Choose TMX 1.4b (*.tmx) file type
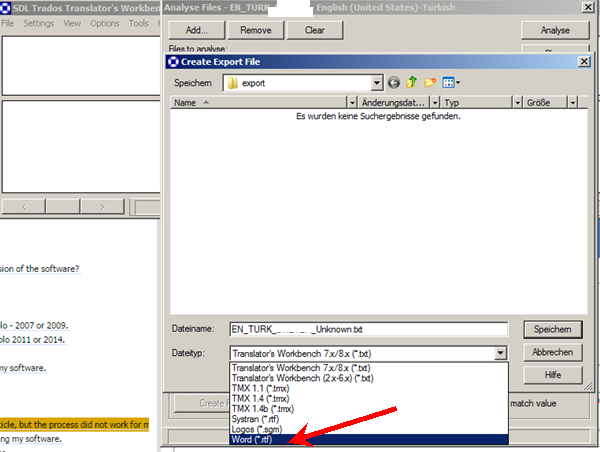The height and width of the screenshot is (452, 600). 369,409
